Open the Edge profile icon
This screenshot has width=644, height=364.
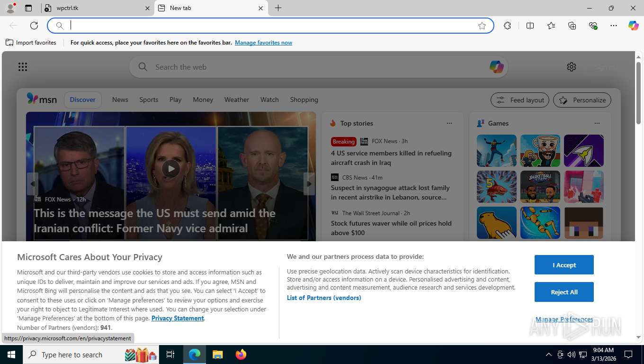tap(10, 8)
